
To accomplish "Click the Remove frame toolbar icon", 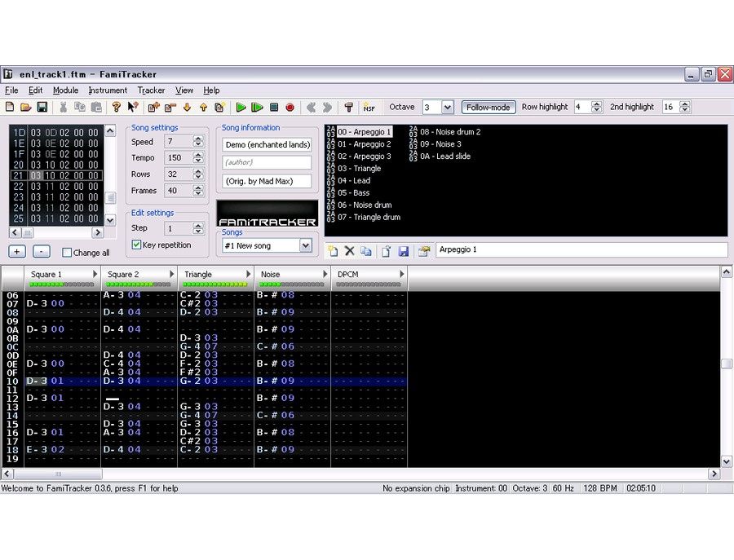I will click(x=170, y=107).
